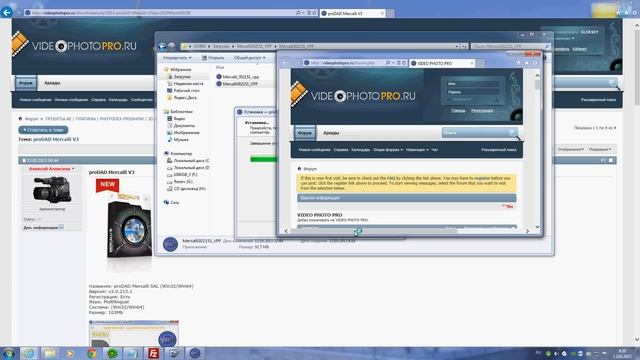640x360 pixels.
Task: Click Новые сообщения in background forum navbar
Action: pos(36,100)
